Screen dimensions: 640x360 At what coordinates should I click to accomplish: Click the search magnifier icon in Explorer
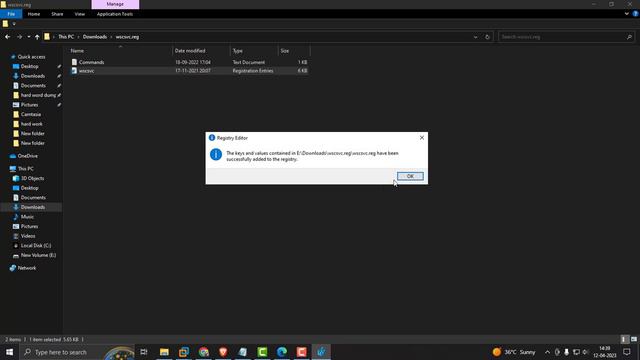[x=629, y=37]
